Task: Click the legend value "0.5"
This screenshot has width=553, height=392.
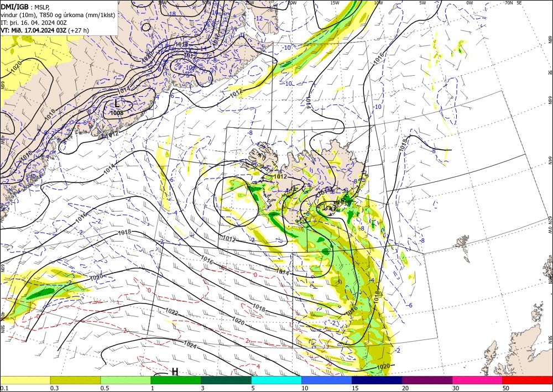Action: 105,388
